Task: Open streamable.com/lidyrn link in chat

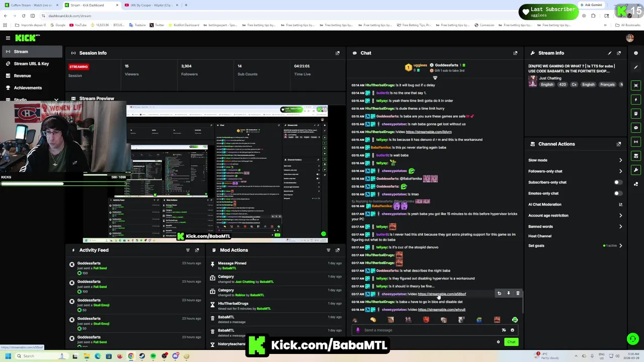Action: (x=429, y=132)
